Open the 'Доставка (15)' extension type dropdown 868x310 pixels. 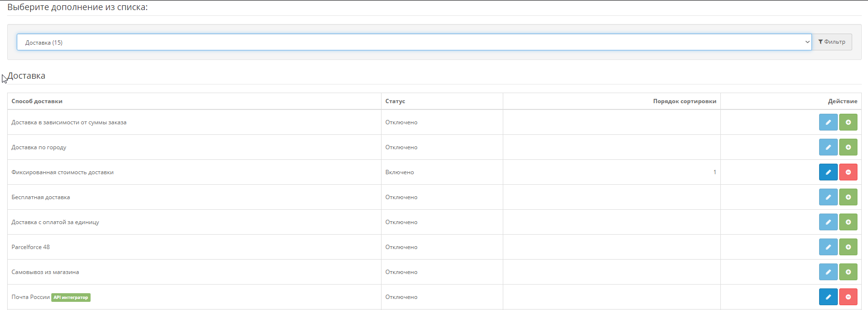pyautogui.click(x=414, y=42)
